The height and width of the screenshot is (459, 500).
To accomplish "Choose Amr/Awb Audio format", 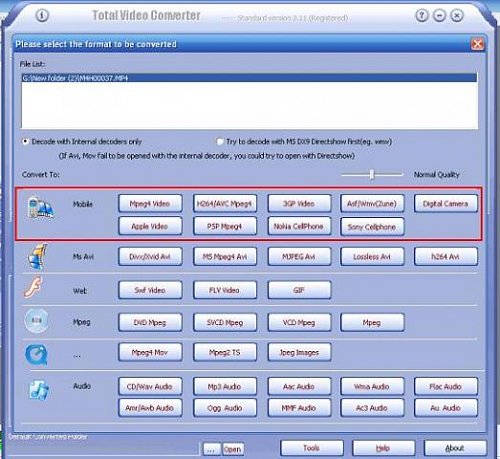I will (150, 408).
